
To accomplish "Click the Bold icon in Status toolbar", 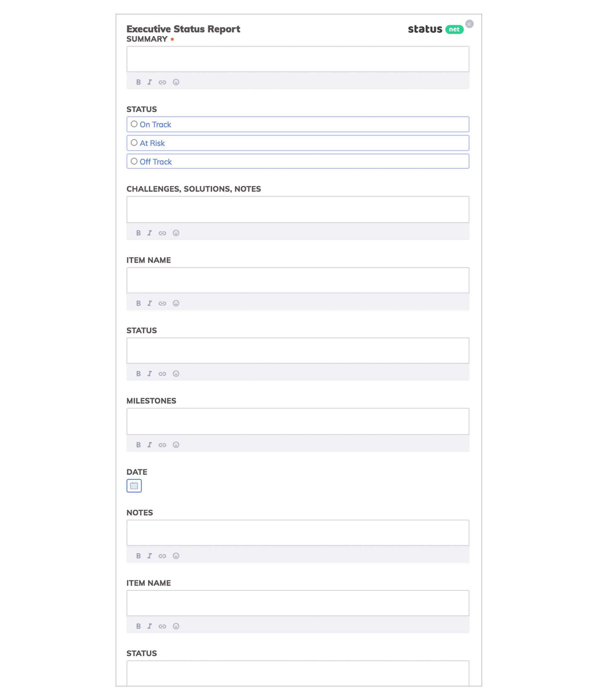I will [x=138, y=374].
